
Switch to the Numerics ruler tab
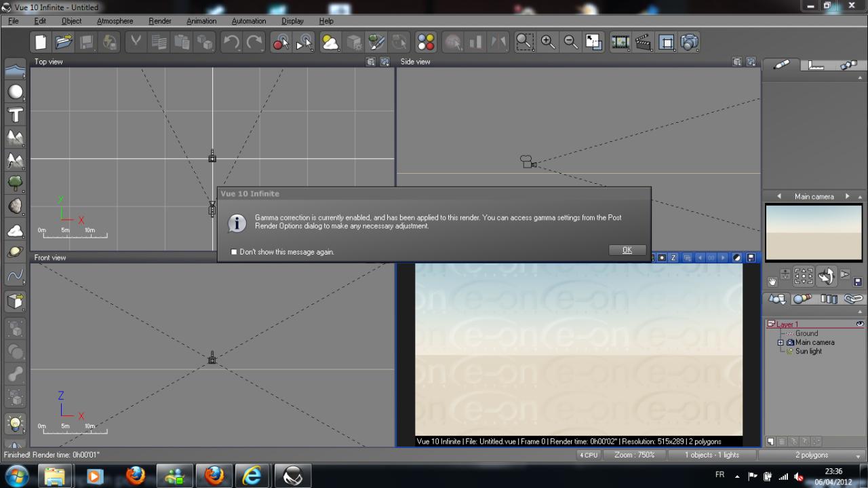(816, 65)
